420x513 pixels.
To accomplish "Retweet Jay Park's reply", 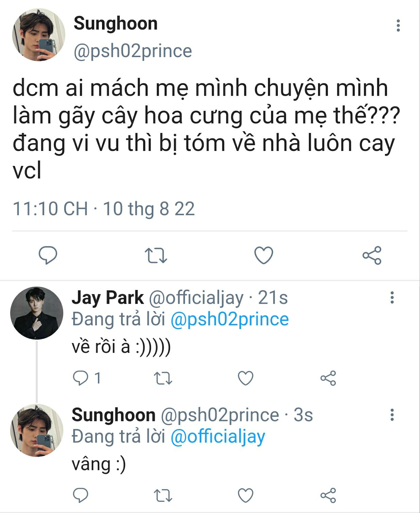I will pos(163,378).
